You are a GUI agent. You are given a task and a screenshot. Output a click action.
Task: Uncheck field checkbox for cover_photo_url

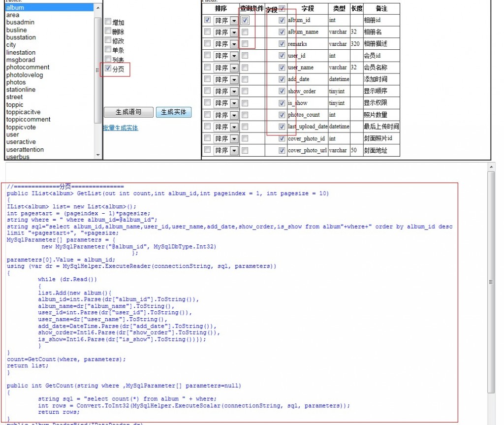coord(282,150)
